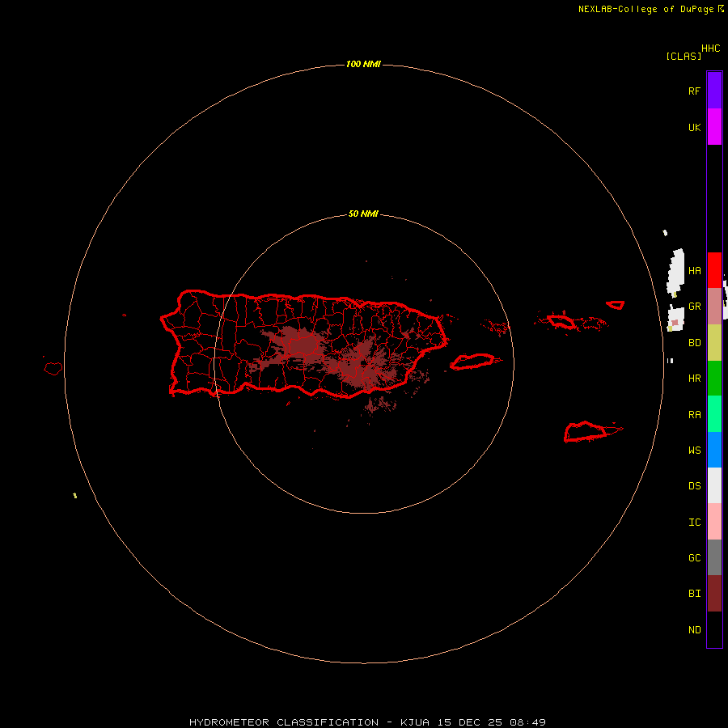Select the light pink IC swatch
The height and width of the screenshot is (728, 728).
coord(714,522)
